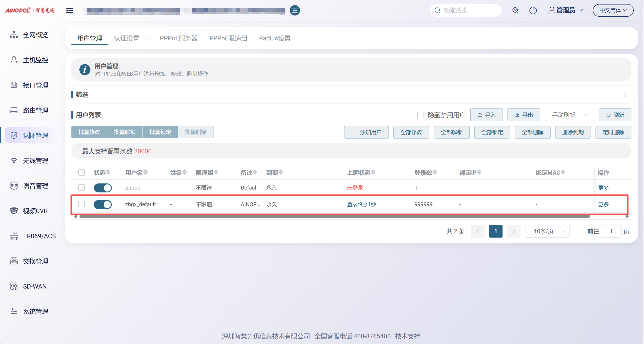Expand the 筛选 filter section chevron

625,95
